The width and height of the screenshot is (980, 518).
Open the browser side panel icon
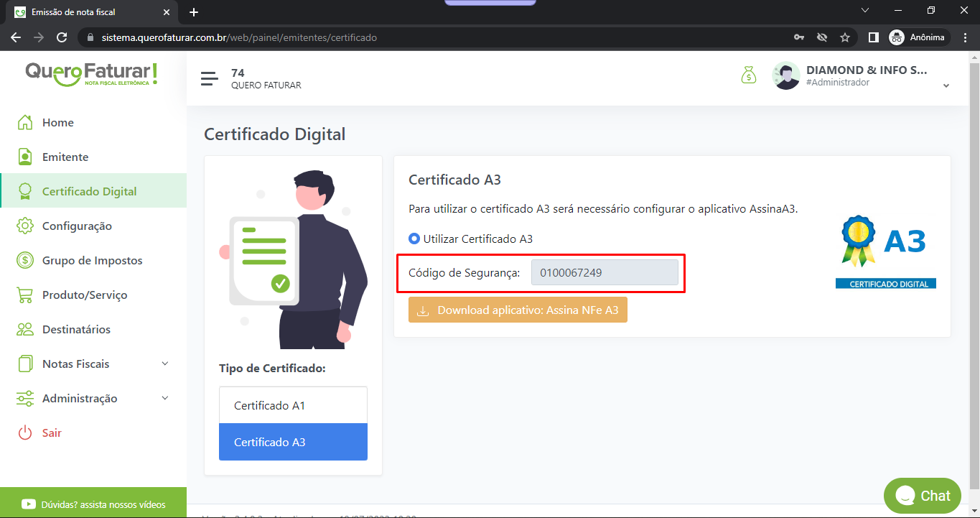(874, 37)
